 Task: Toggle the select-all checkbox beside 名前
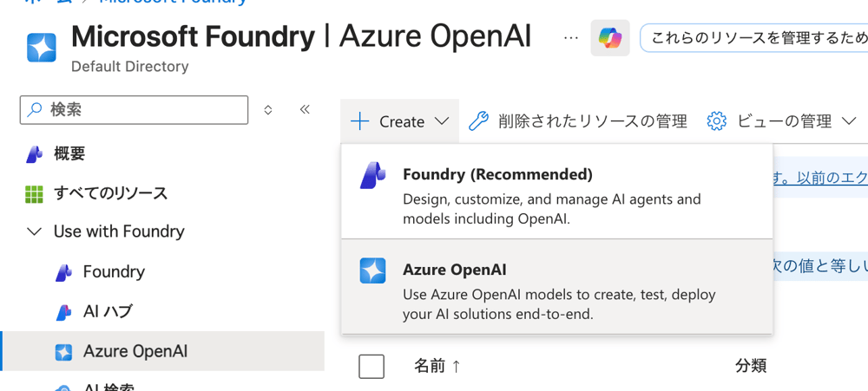tap(372, 366)
